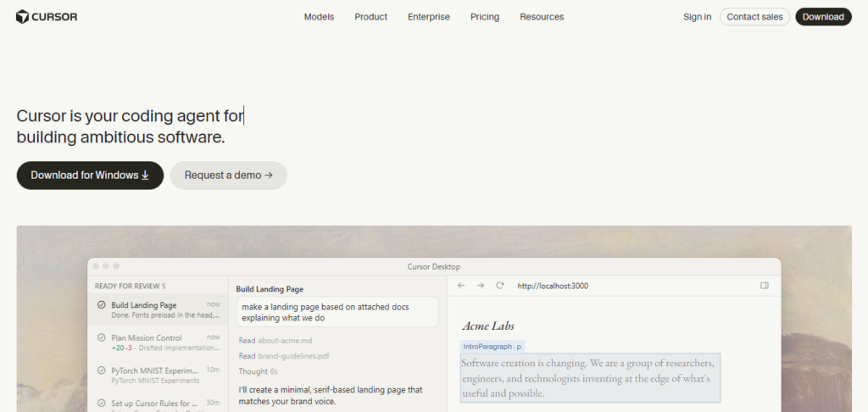Select the PyTorch MNIST Experiments task row

[158, 375]
